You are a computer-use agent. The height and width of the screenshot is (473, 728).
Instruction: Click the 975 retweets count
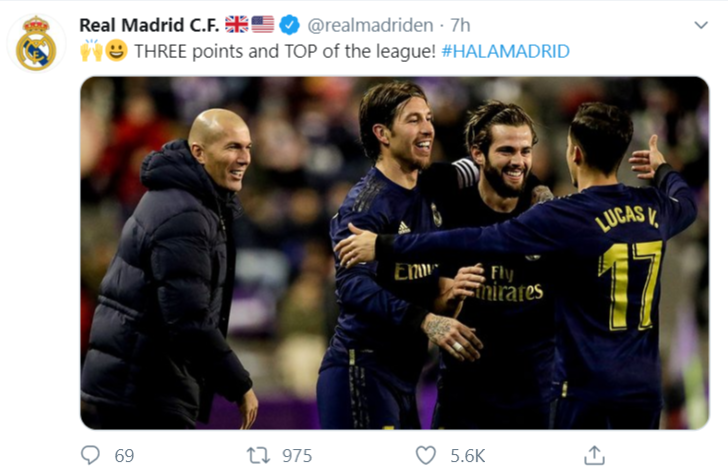pos(297,456)
